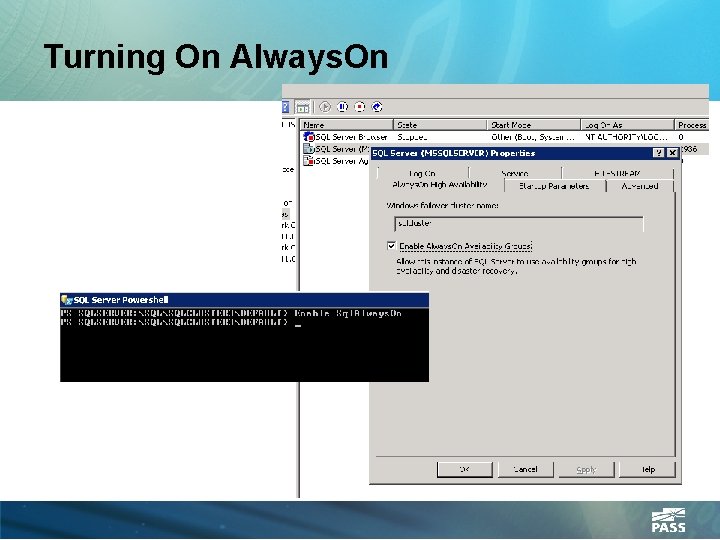Click the SQL Server Browser service icon
Viewport: 720px width, 540px height.
click(x=309, y=137)
